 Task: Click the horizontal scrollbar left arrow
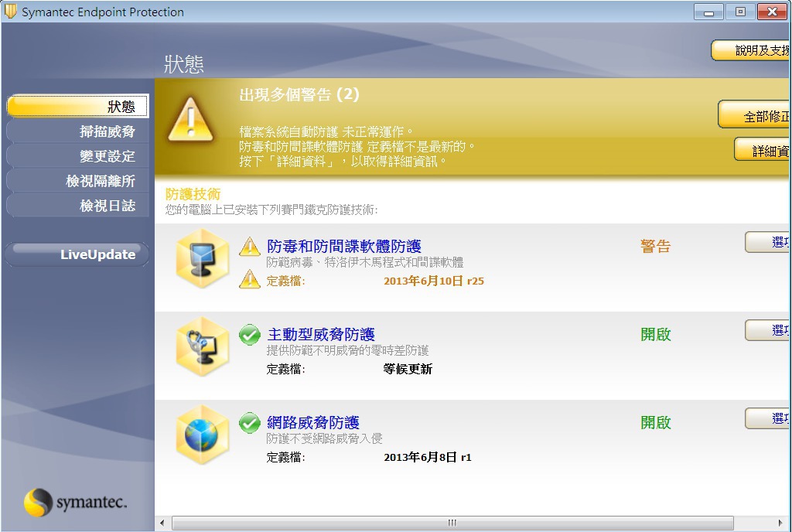pos(162,523)
